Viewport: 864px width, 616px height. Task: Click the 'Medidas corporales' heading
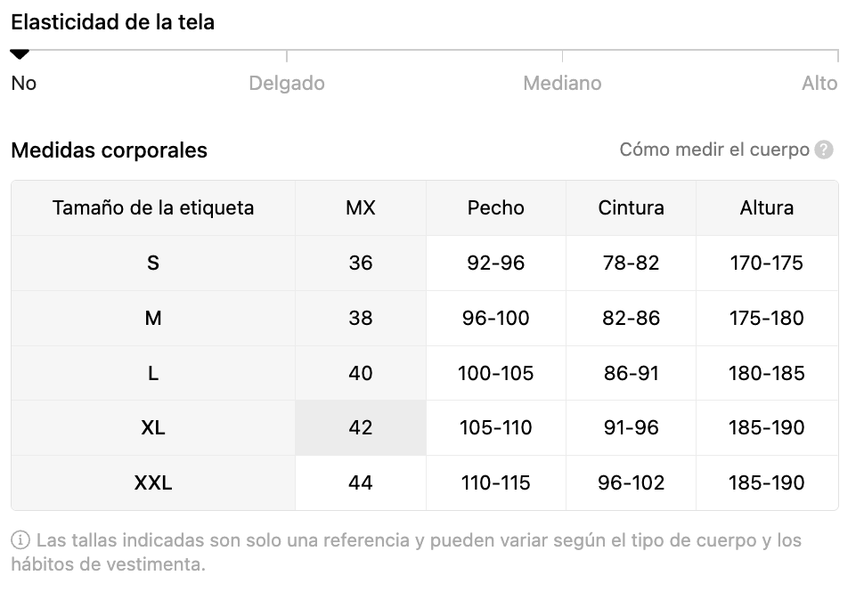[x=109, y=150]
